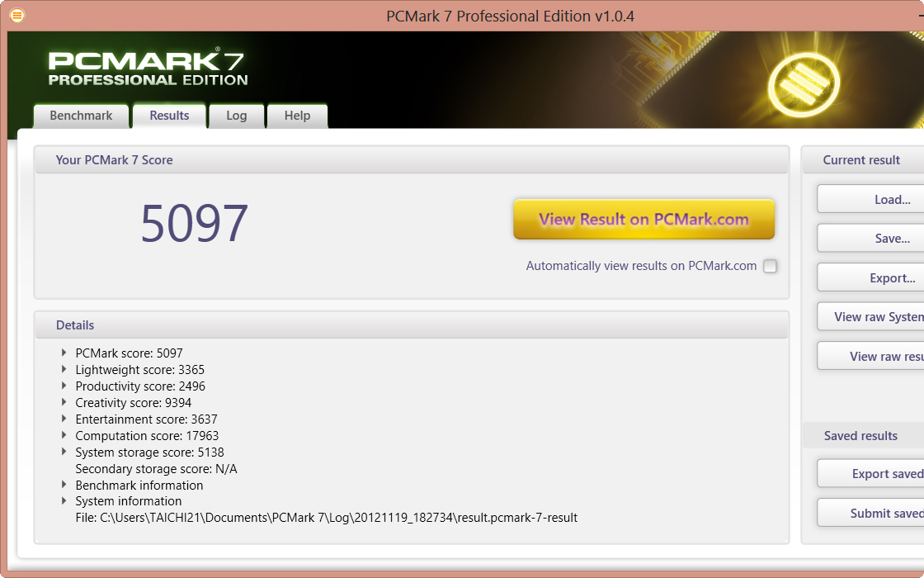The image size is (924, 578).
Task: Expand the Lightweight score row
Action: [64, 369]
